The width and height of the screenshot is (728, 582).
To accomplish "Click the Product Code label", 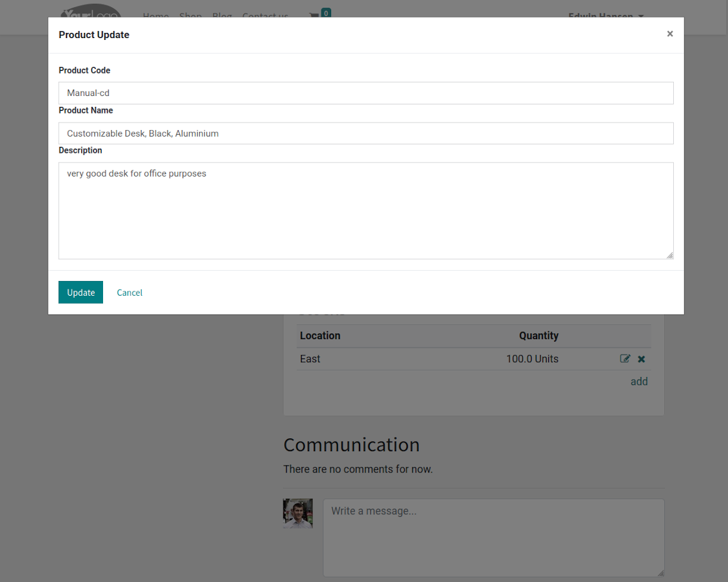I will point(84,70).
